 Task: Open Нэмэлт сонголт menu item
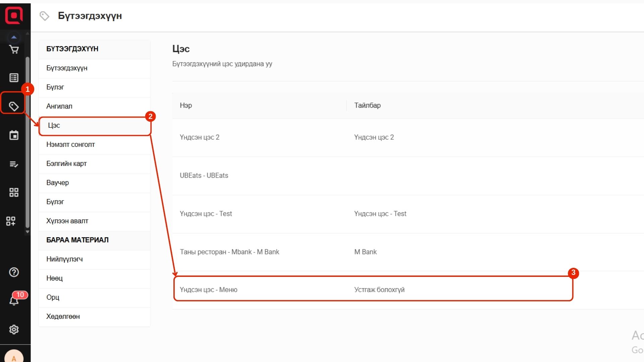(x=70, y=144)
